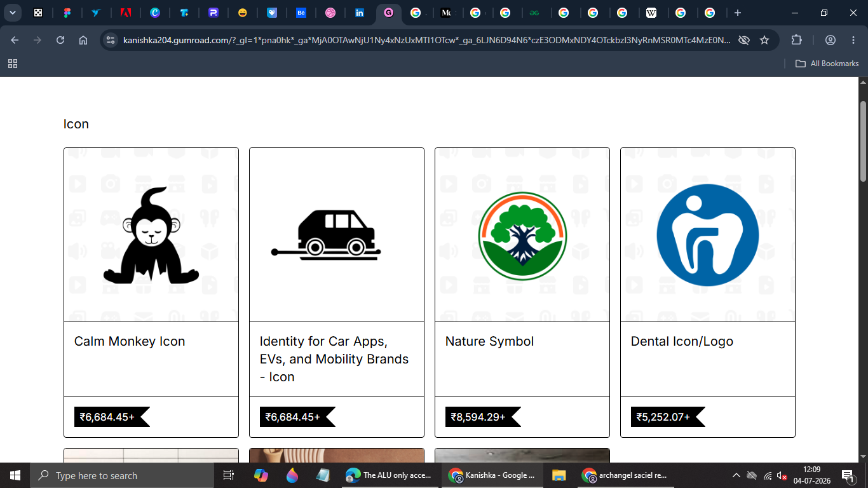
Task: Go back to the previous page
Action: tap(15, 40)
